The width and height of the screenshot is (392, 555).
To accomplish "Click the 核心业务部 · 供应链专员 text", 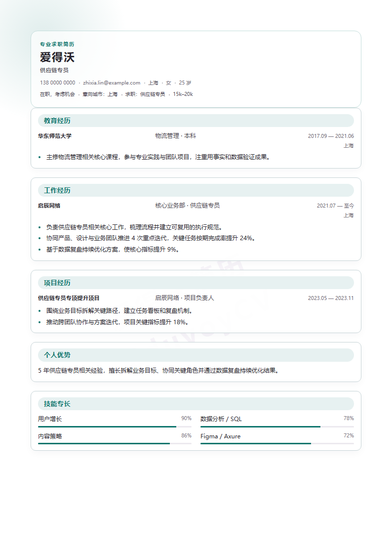I will tap(187, 206).
